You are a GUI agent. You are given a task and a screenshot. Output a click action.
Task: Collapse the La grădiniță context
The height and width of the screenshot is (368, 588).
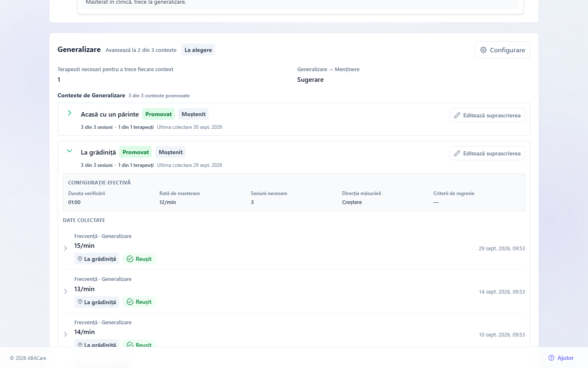(x=69, y=151)
